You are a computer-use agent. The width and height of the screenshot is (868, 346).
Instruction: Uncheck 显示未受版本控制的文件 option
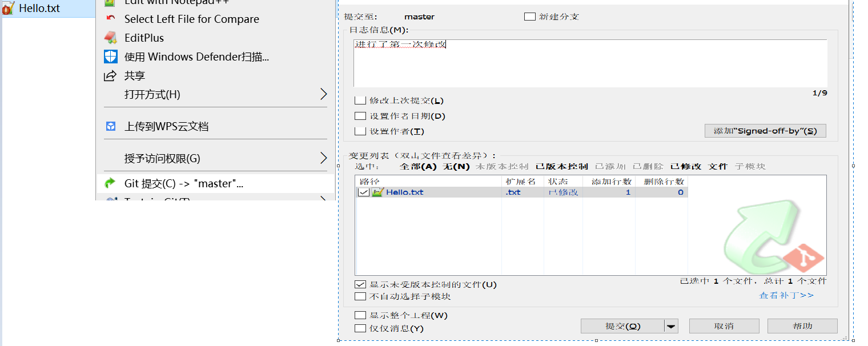(360, 284)
